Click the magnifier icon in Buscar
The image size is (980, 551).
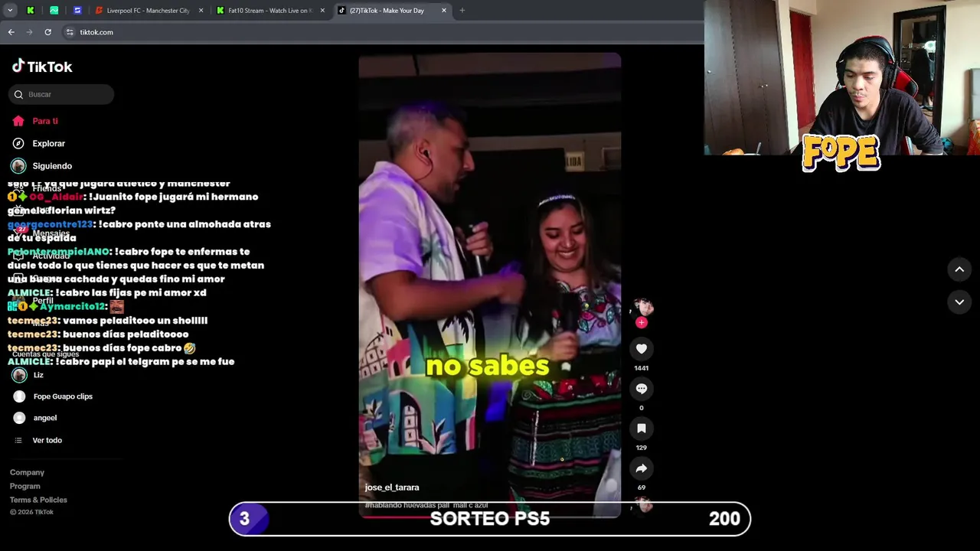coord(18,94)
